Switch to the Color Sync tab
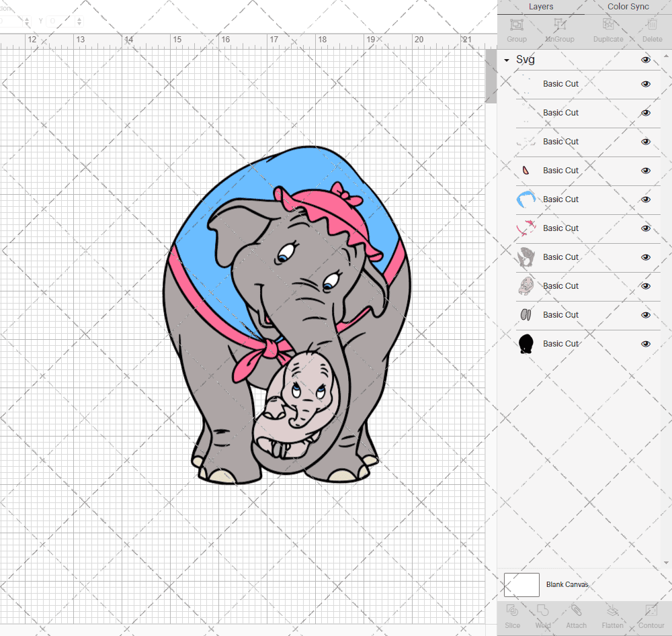This screenshot has width=672, height=636. [628, 7]
